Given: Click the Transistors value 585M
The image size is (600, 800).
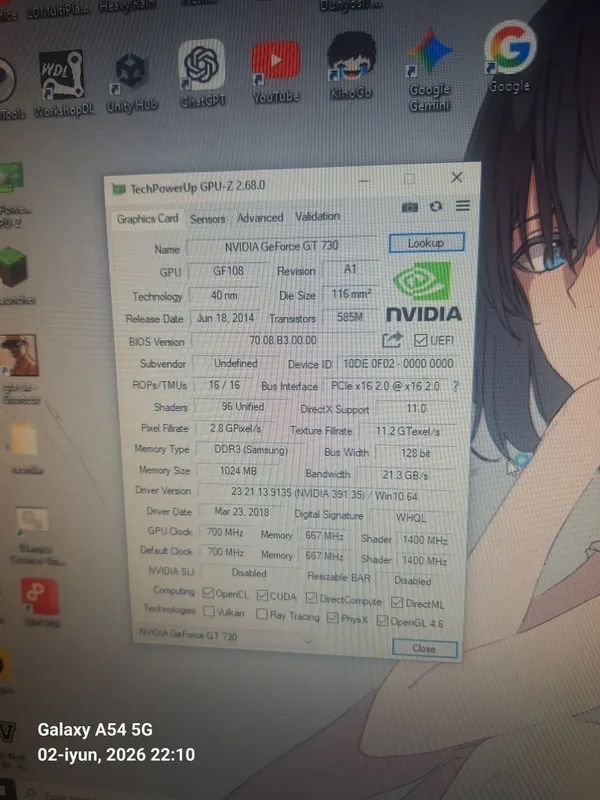Looking at the screenshot, I should 350,317.
